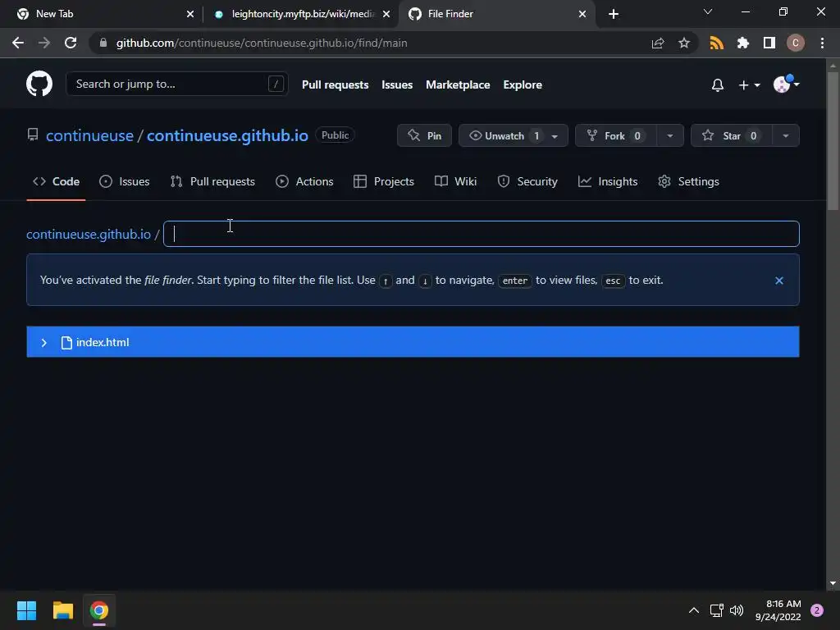
Task: Show hidden system tray icons
Action: [x=694, y=610]
